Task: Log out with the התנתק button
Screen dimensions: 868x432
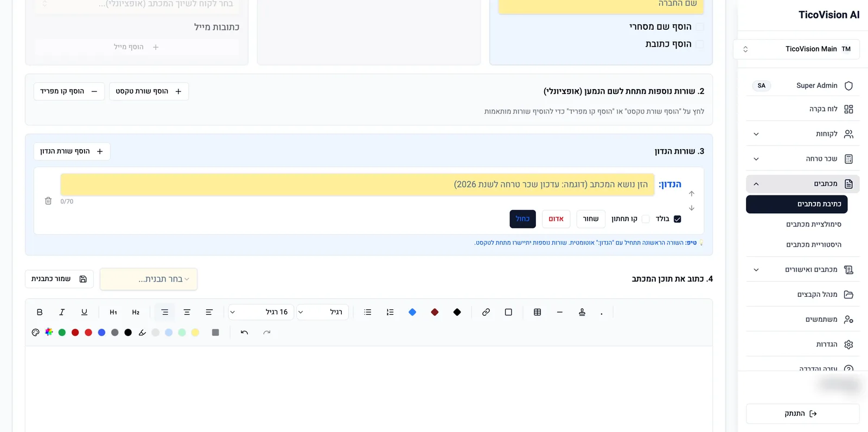Action: [x=803, y=414]
